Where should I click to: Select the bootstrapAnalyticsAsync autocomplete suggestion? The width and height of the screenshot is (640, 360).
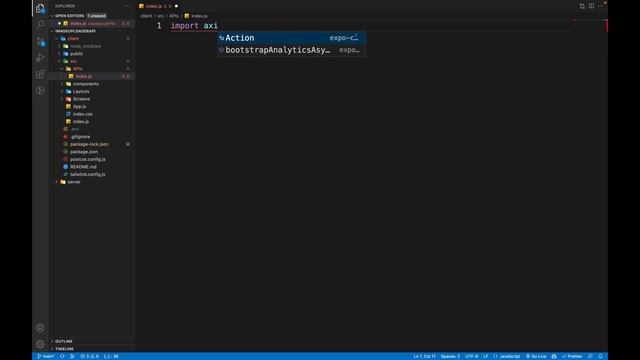[291, 50]
